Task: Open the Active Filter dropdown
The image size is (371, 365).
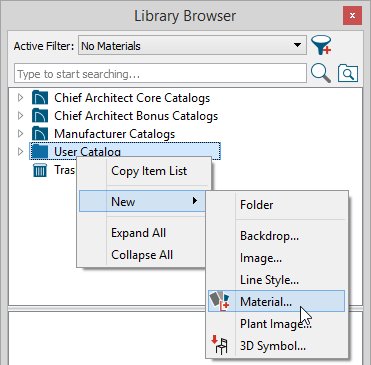Action: (x=192, y=45)
